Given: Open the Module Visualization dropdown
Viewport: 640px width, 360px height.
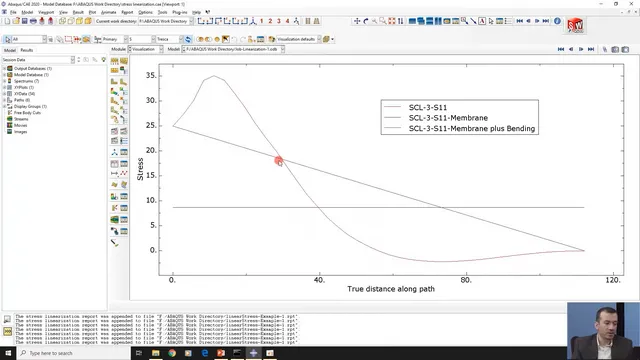Looking at the screenshot, I should (146, 49).
